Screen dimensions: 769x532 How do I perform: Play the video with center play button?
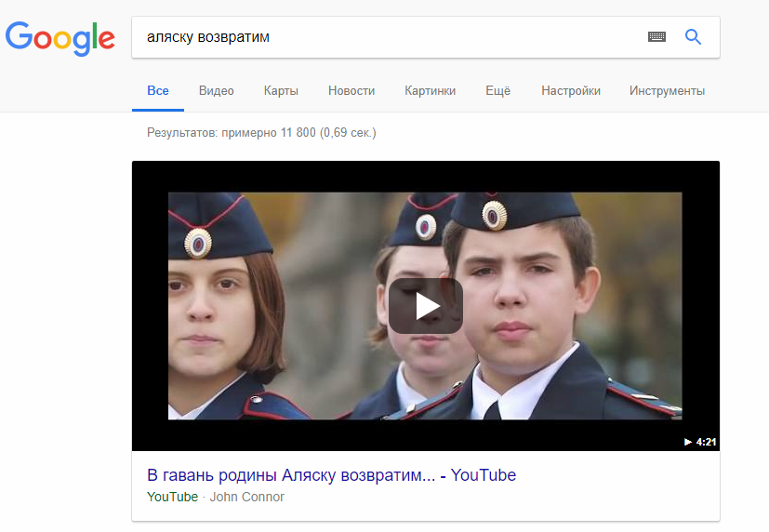click(426, 306)
